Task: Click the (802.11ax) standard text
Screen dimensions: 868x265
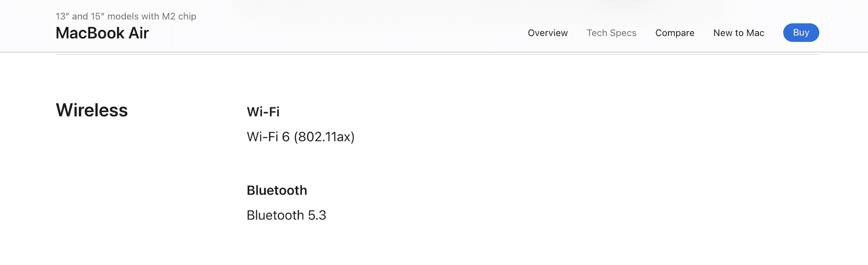Action: point(324,137)
